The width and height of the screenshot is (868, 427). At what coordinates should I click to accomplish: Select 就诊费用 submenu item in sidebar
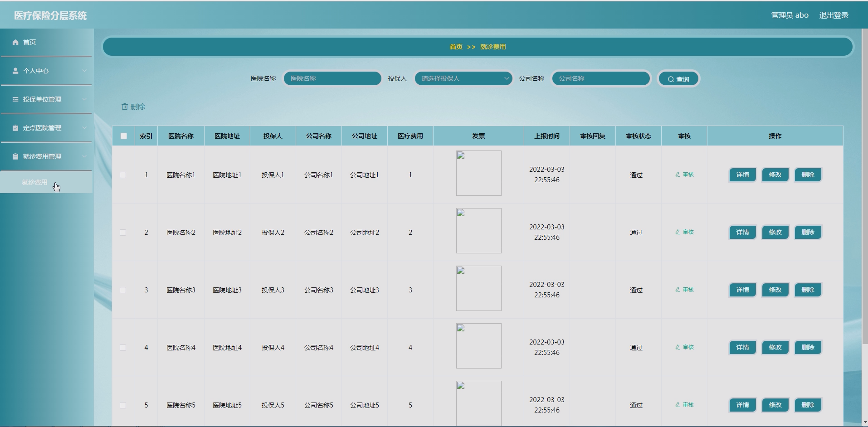click(34, 182)
